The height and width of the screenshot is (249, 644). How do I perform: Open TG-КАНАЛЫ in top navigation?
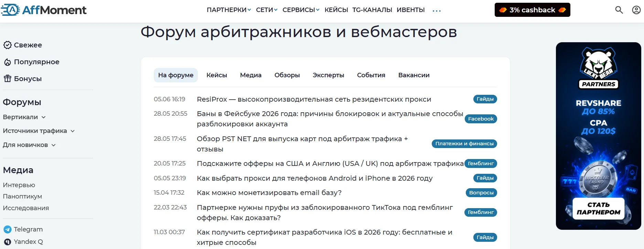[x=372, y=10]
